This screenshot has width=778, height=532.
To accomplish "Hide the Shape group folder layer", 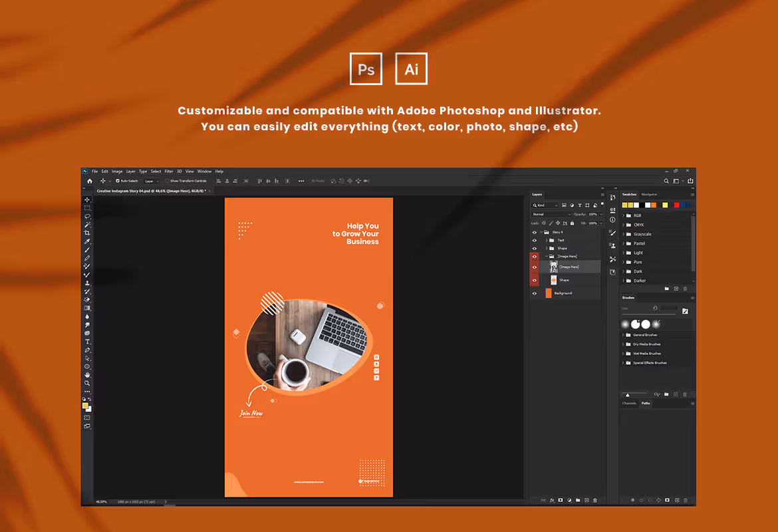I will 535,248.
